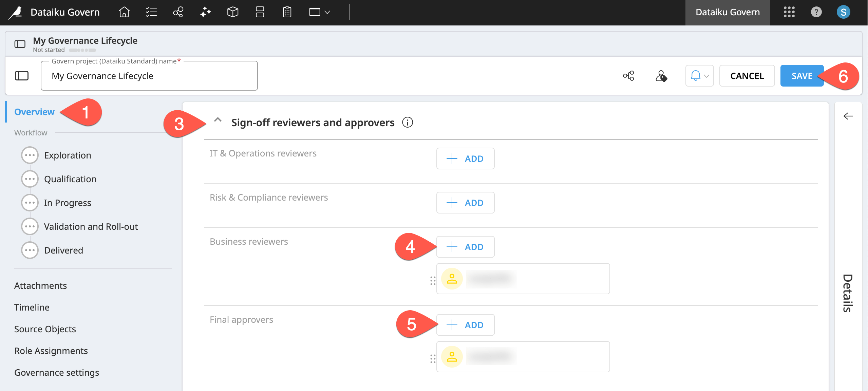Open the stacked-boxes icon in top navigation
The width and height of the screenshot is (868, 391).
point(260,12)
